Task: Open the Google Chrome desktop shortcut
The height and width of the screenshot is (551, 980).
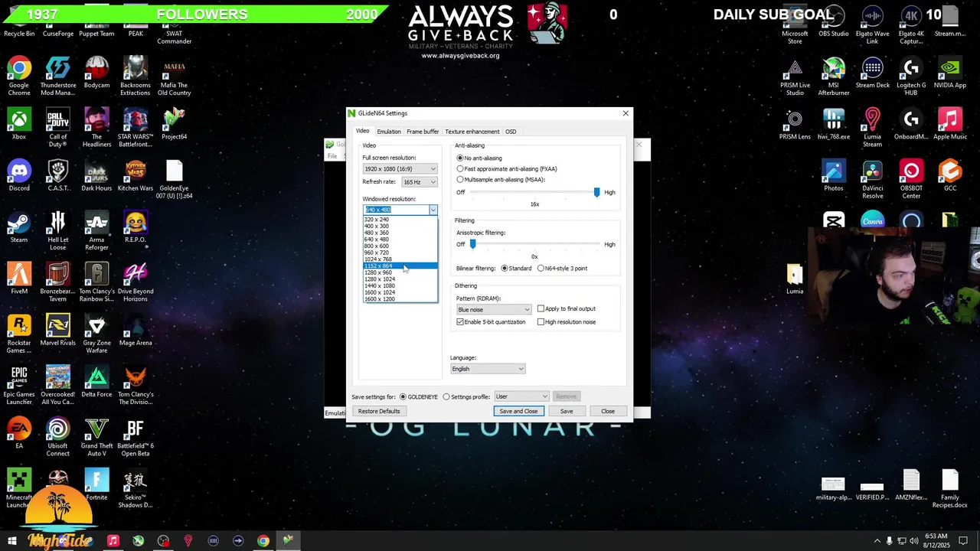Action: click(19, 75)
